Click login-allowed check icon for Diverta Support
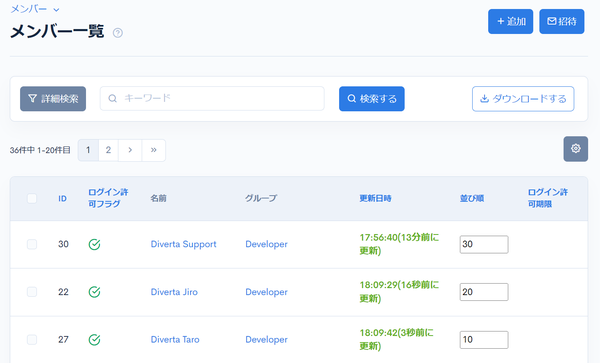The image size is (600, 363). point(95,244)
